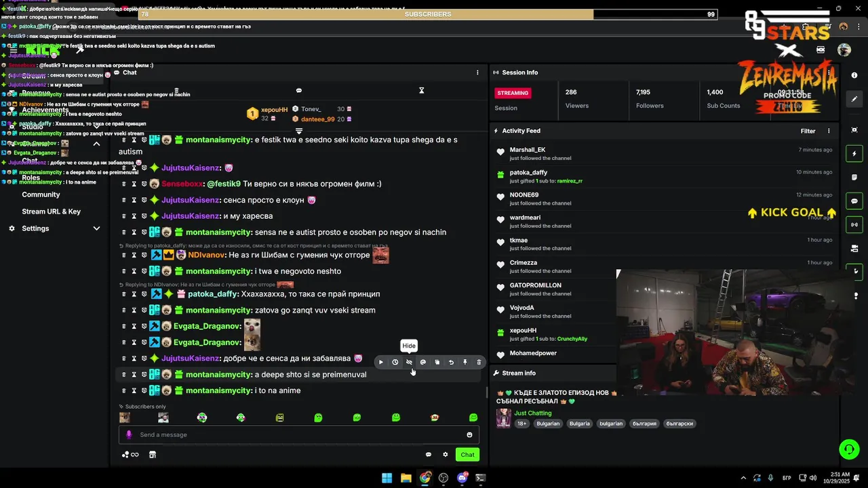The image size is (868, 488).
Task: Toggle Activity Feed lightning panel in right sidebar
Action: coord(854,154)
